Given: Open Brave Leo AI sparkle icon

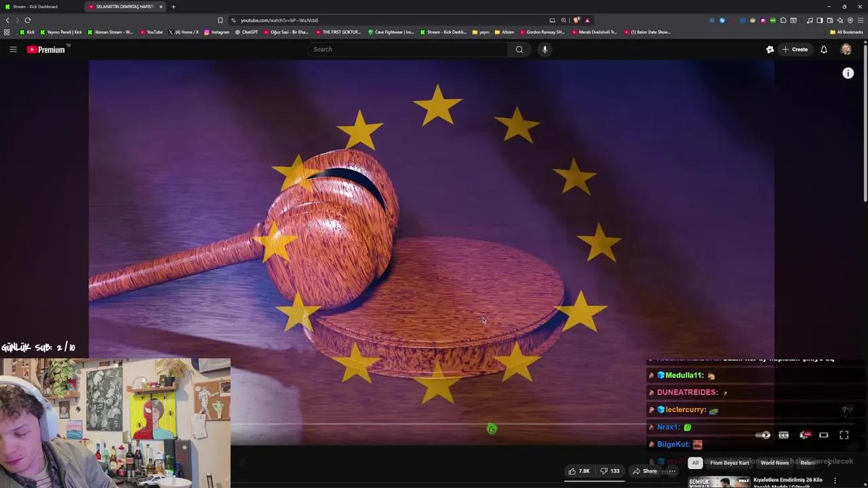Looking at the screenshot, I should tap(840, 20).
